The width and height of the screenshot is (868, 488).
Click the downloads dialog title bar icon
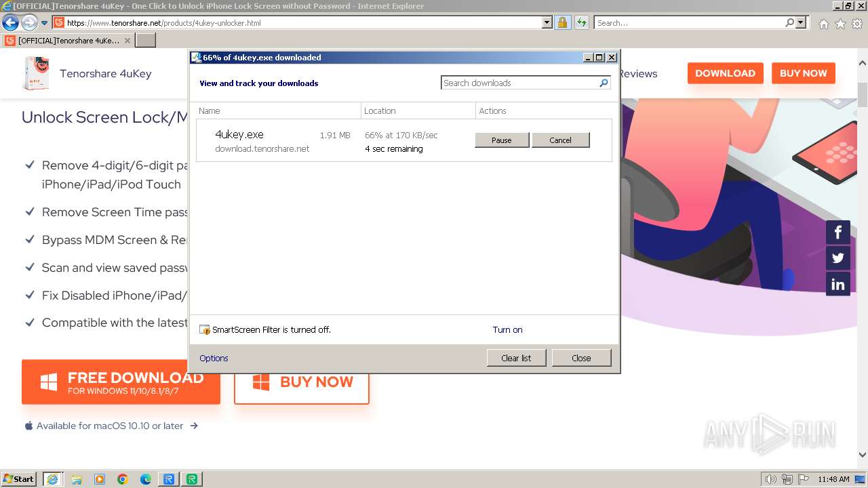[196, 58]
